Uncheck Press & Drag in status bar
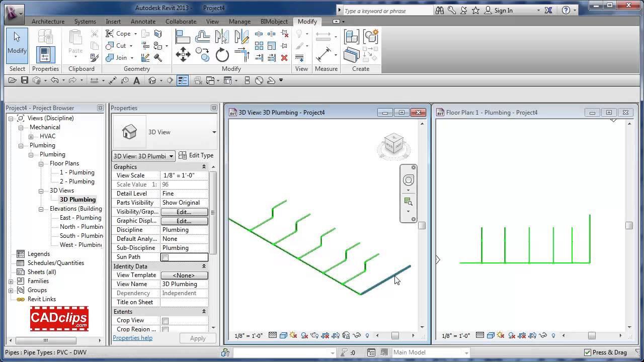 point(588,352)
